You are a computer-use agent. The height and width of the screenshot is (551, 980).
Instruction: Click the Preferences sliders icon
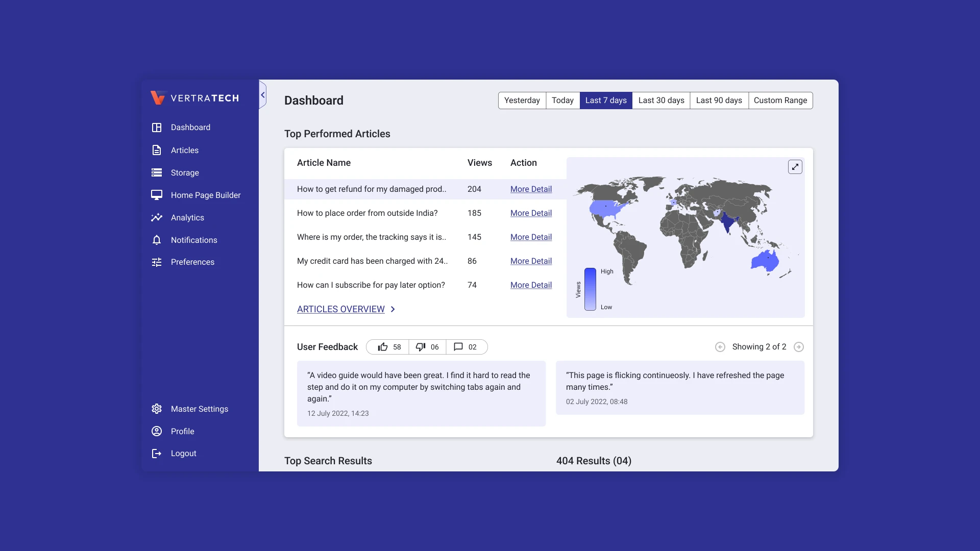157,262
